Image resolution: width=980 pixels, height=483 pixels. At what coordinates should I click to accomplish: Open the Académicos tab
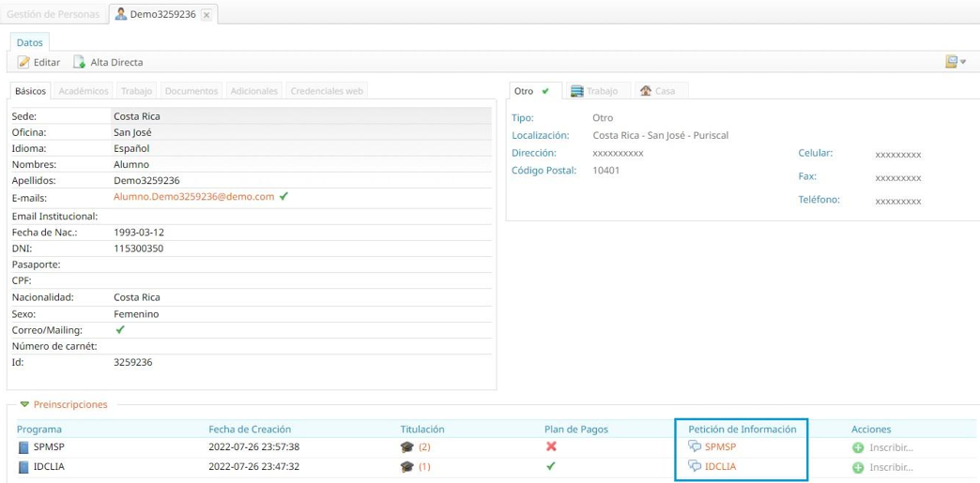point(84,91)
